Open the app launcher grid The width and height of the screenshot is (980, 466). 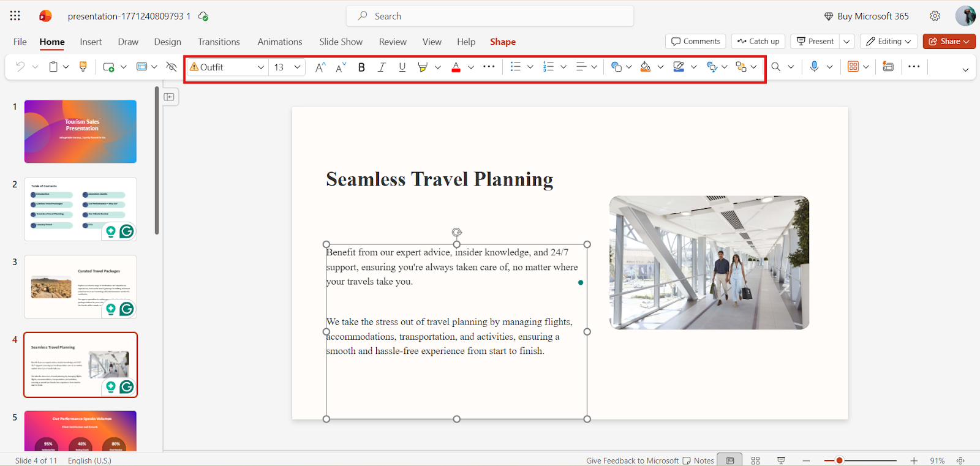15,16
